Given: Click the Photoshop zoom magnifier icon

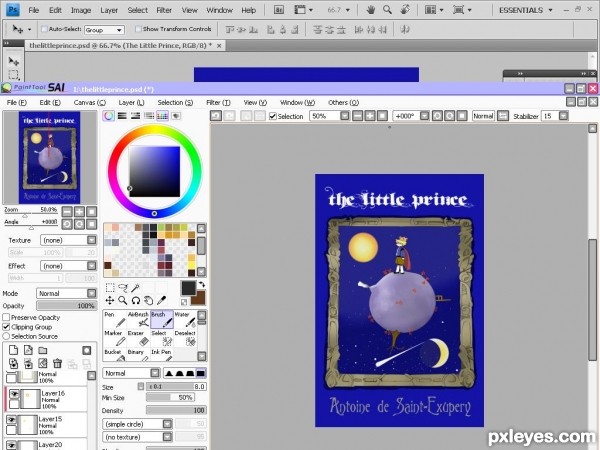Looking at the screenshot, I should [x=387, y=10].
